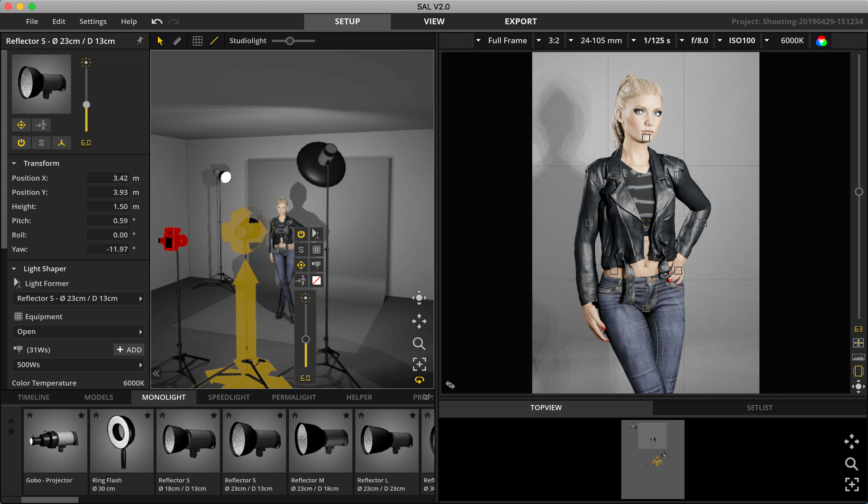The image size is (868, 504).
Task: Pin the Reflector S properties panel
Action: [140, 41]
